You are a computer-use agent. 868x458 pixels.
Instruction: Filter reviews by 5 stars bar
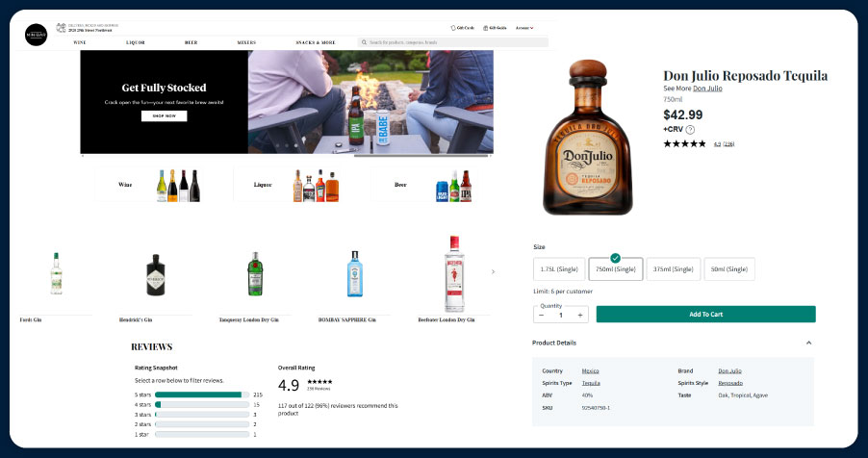[x=200, y=394]
